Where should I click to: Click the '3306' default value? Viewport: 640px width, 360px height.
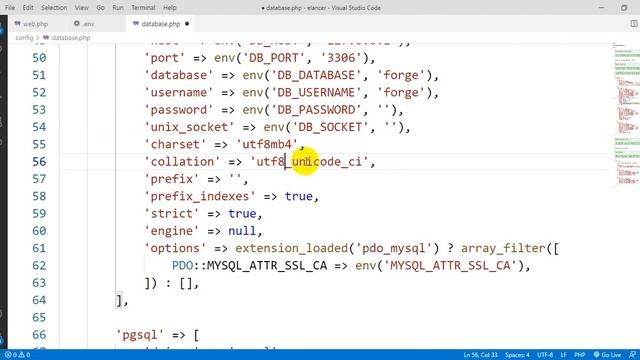pos(341,58)
